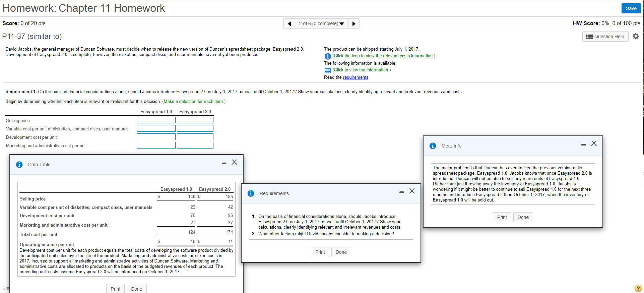Click the yellow help question mark icon
The image size is (644, 293).
click(638, 288)
